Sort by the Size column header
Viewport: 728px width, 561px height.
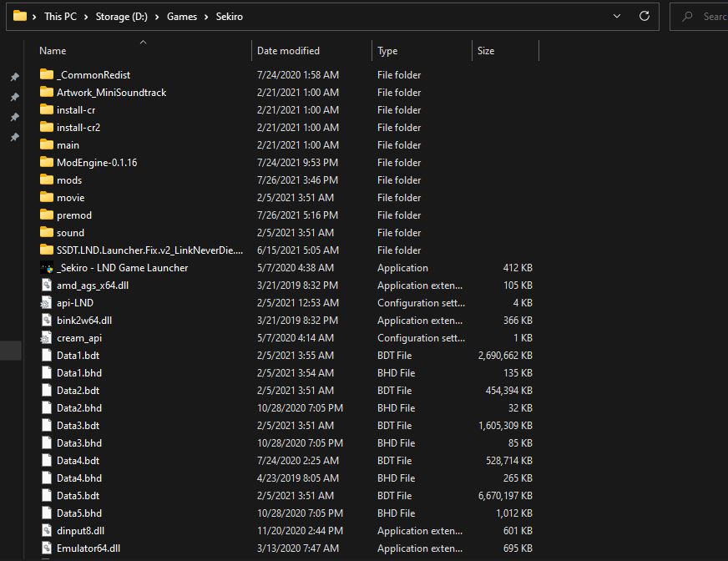click(486, 51)
